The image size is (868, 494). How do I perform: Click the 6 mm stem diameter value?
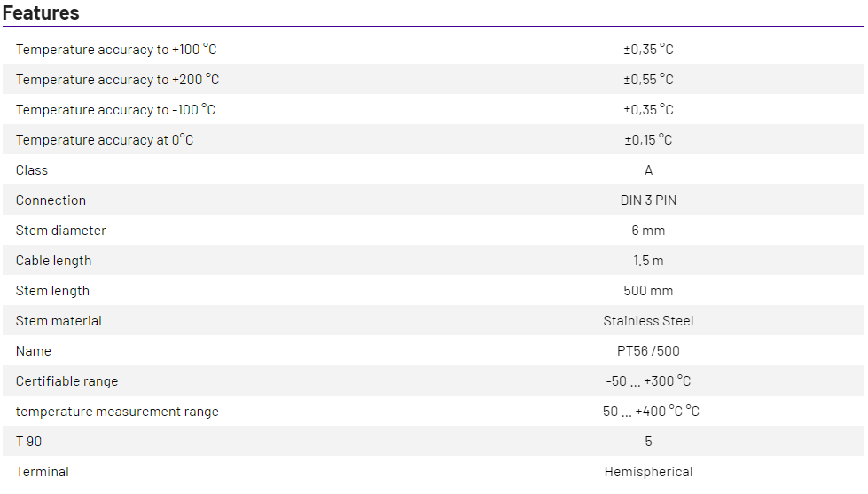pyautogui.click(x=648, y=231)
